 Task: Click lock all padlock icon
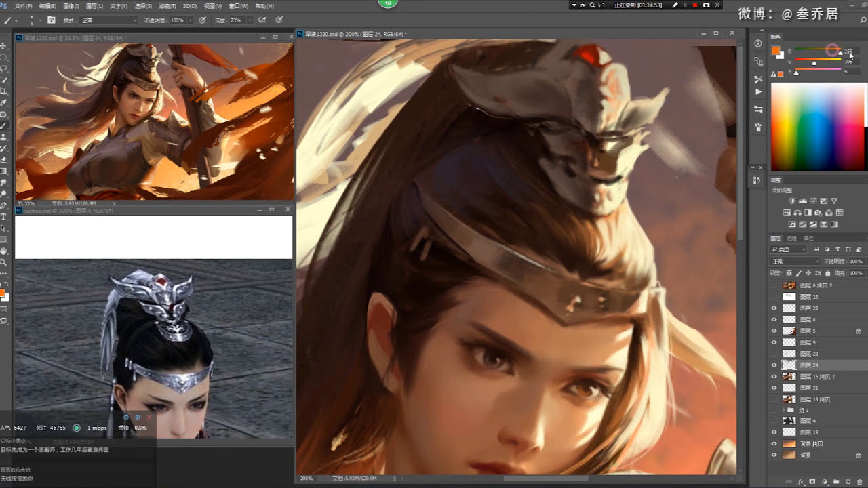[827, 273]
